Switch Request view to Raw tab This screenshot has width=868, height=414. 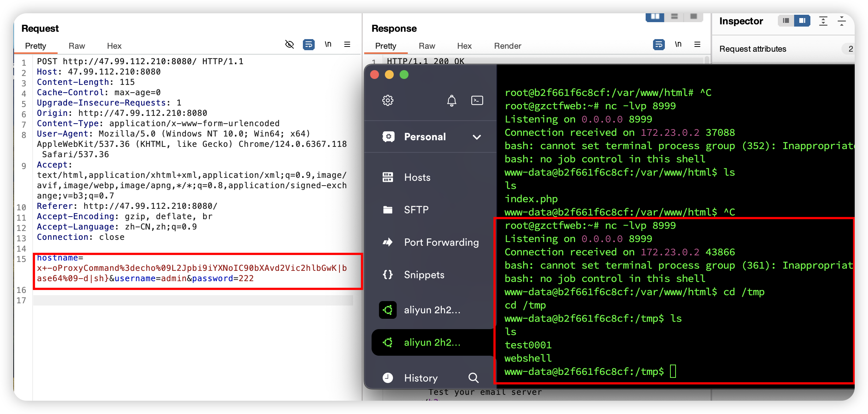[x=77, y=46]
